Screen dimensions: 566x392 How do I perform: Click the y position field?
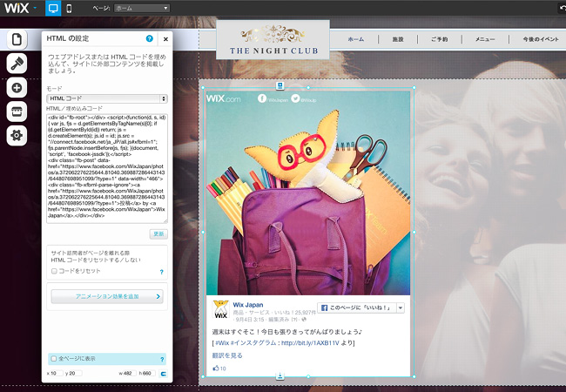pos(76,373)
